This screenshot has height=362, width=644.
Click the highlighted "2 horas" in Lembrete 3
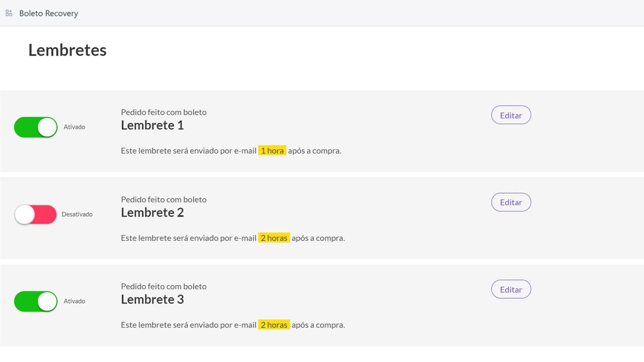274,325
